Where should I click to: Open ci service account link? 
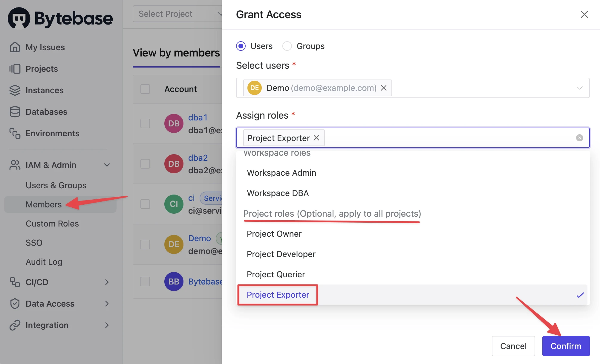coord(192,198)
